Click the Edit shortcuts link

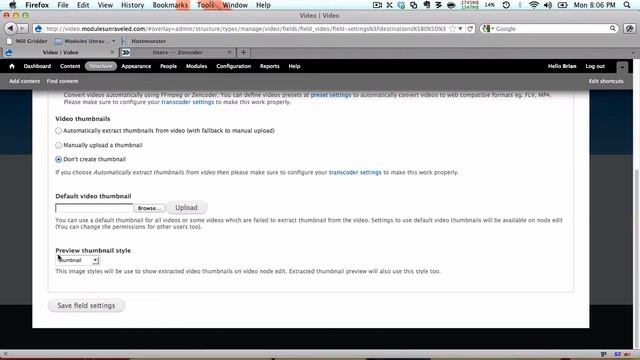[x=606, y=81]
